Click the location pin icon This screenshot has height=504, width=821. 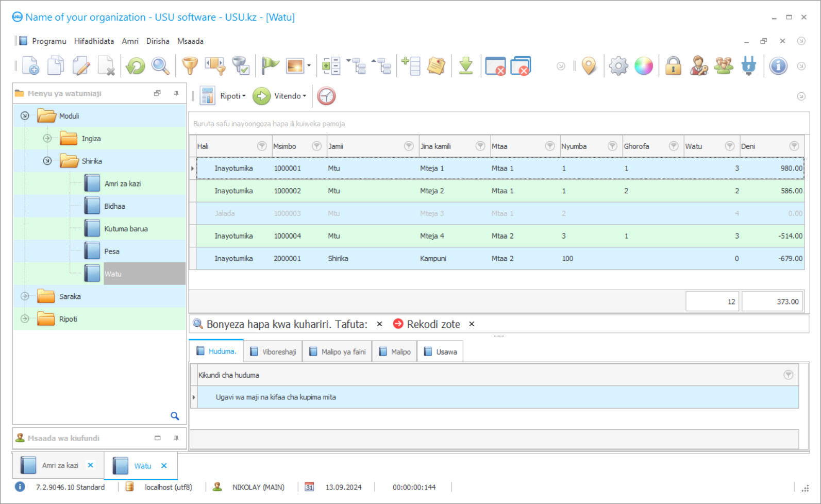[x=589, y=66]
